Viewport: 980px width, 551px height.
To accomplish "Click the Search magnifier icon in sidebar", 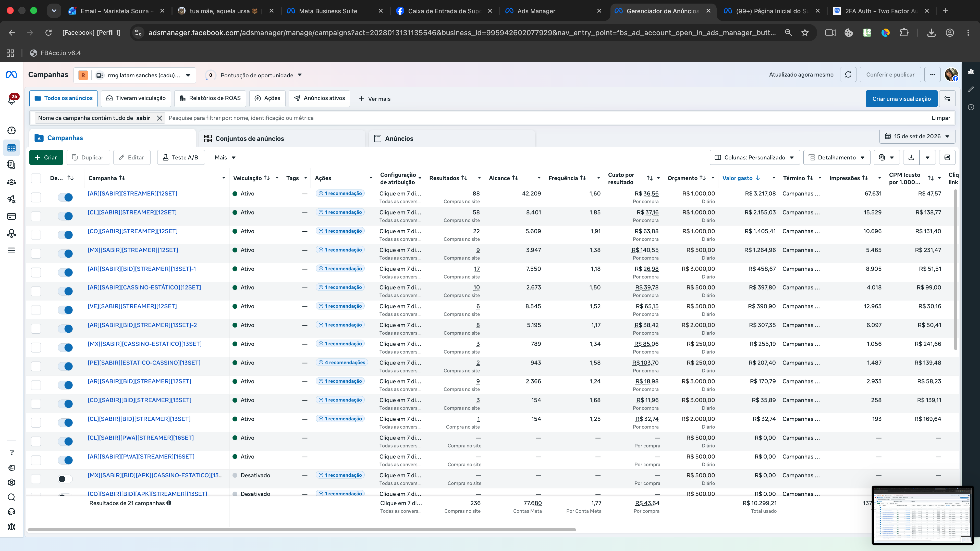I will (x=11, y=497).
